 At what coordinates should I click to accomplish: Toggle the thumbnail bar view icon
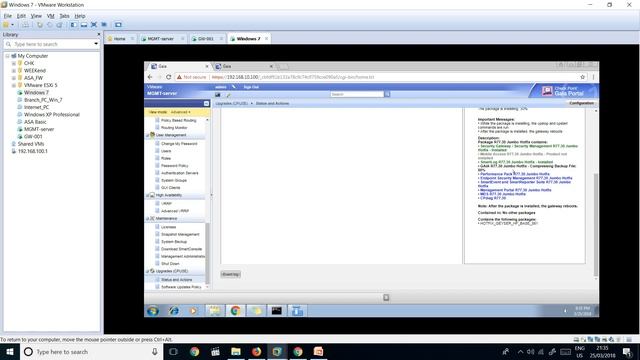[84, 25]
